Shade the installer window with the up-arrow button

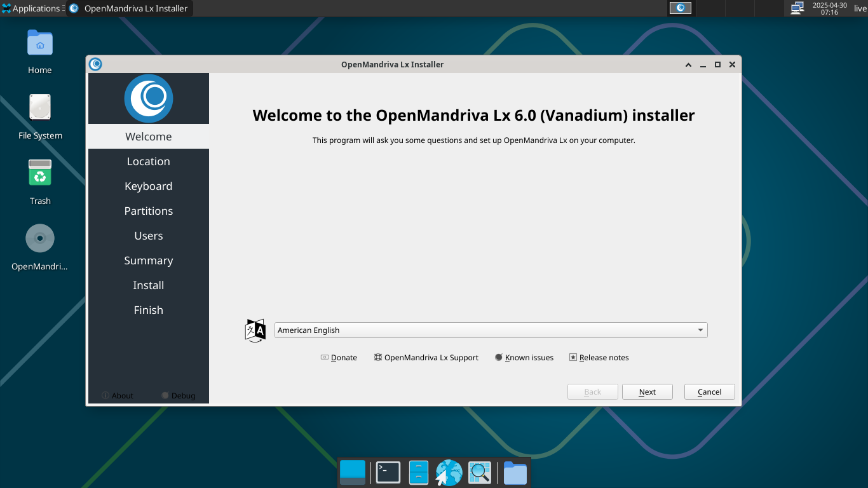689,65
